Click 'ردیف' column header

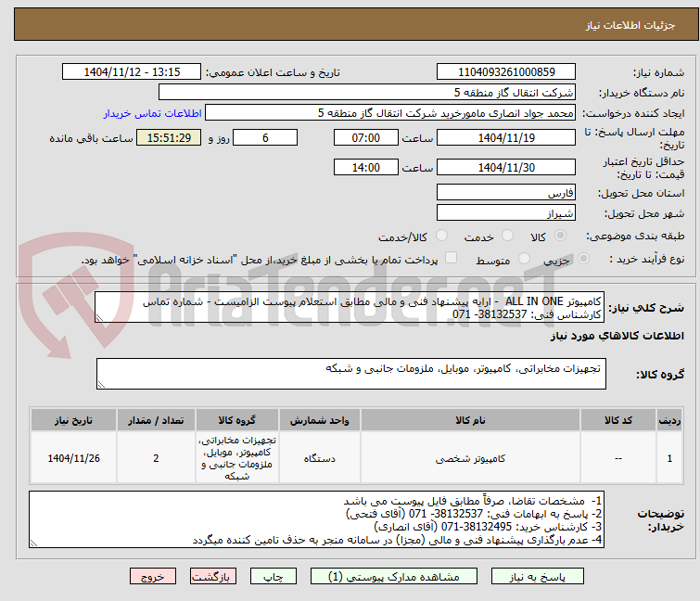(669, 420)
